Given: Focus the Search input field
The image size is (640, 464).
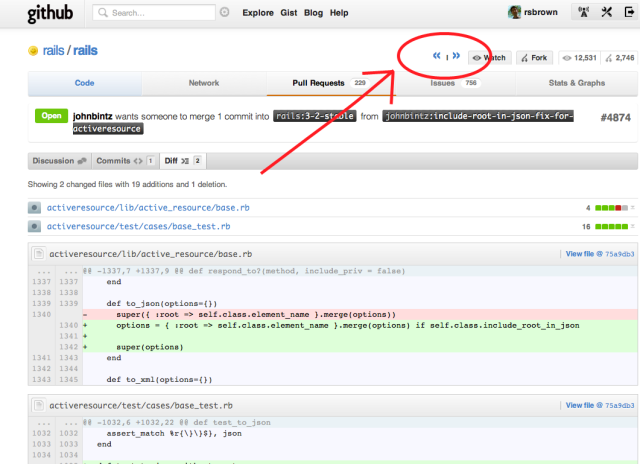Looking at the screenshot, I should [x=154, y=13].
